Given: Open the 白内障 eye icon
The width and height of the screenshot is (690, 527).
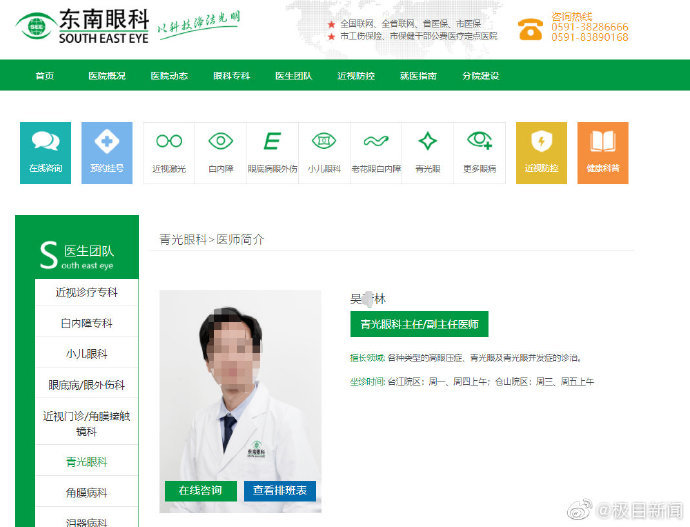Looking at the screenshot, I should 220,152.
